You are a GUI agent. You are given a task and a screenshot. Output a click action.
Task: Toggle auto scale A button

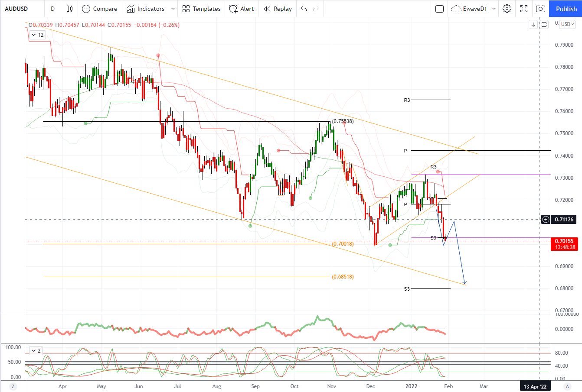[x=567, y=386]
